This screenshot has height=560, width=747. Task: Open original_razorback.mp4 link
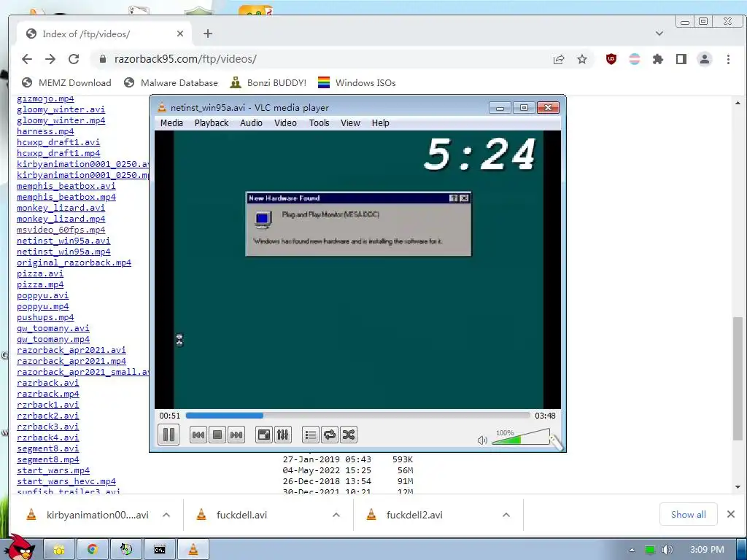pyautogui.click(x=74, y=262)
